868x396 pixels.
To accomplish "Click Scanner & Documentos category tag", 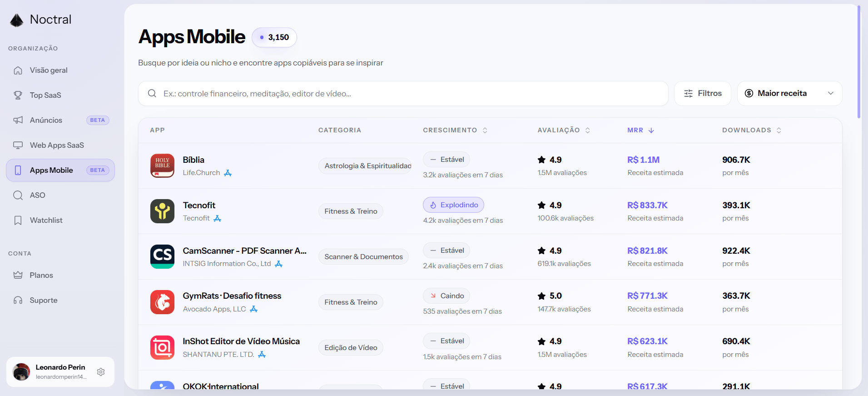I will pyautogui.click(x=363, y=257).
